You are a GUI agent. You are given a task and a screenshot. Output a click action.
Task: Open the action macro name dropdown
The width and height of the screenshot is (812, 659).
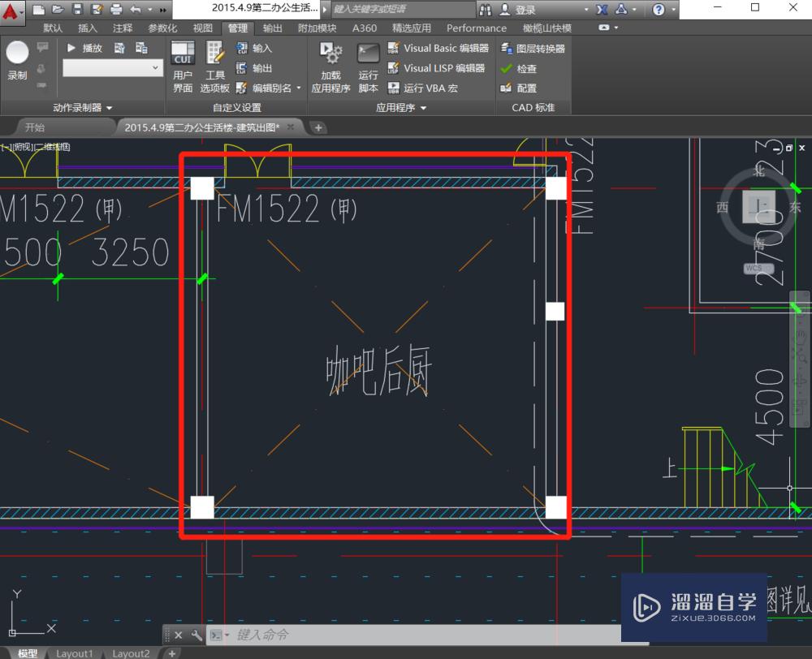(156, 67)
